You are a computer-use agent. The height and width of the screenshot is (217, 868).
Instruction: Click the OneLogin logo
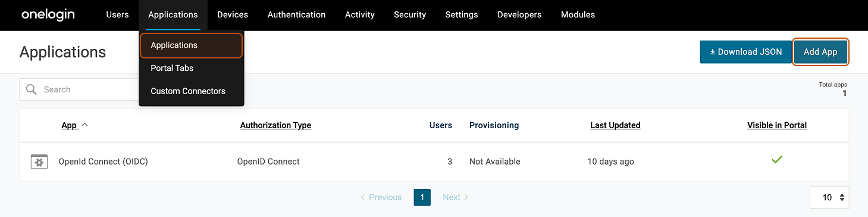[48, 14]
